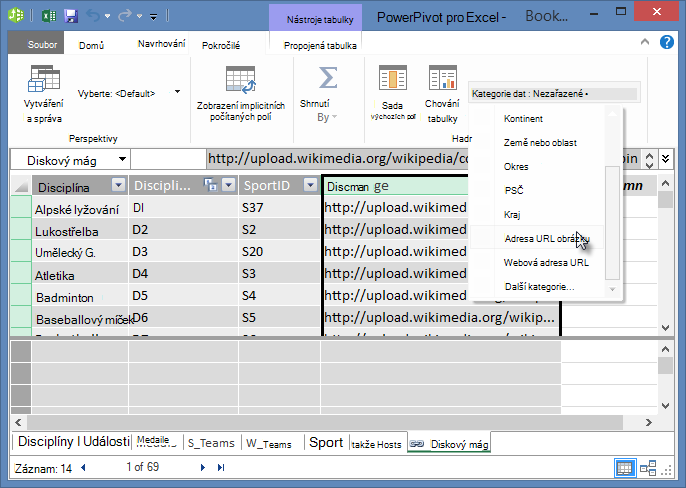This screenshot has height=488, width=686.
Task: Select the S37 SportID cell
Action: click(x=280, y=207)
